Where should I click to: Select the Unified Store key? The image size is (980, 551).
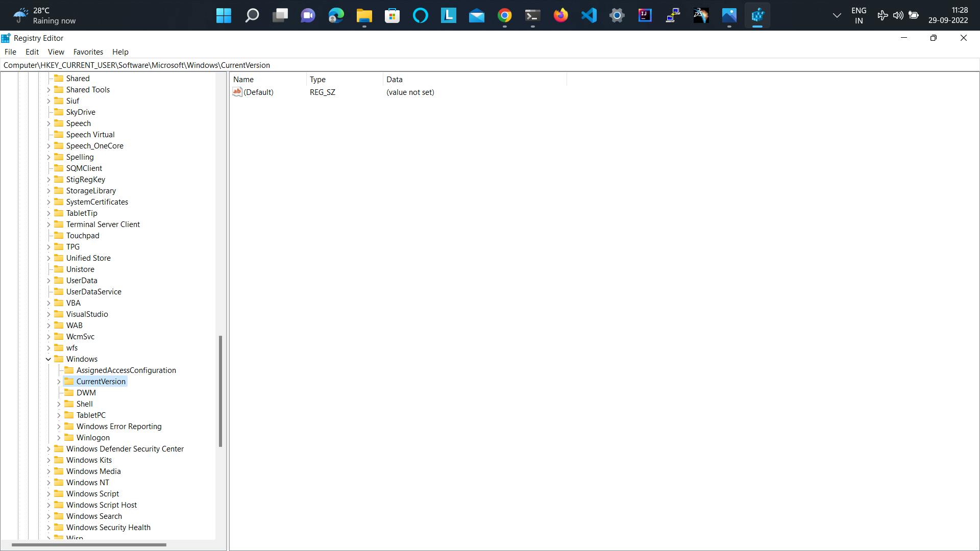point(88,258)
